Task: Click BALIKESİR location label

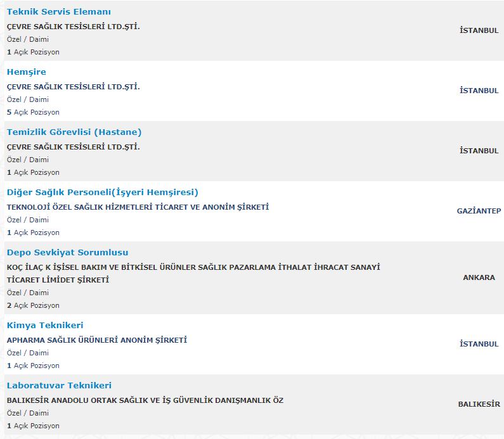Action: click(x=479, y=404)
